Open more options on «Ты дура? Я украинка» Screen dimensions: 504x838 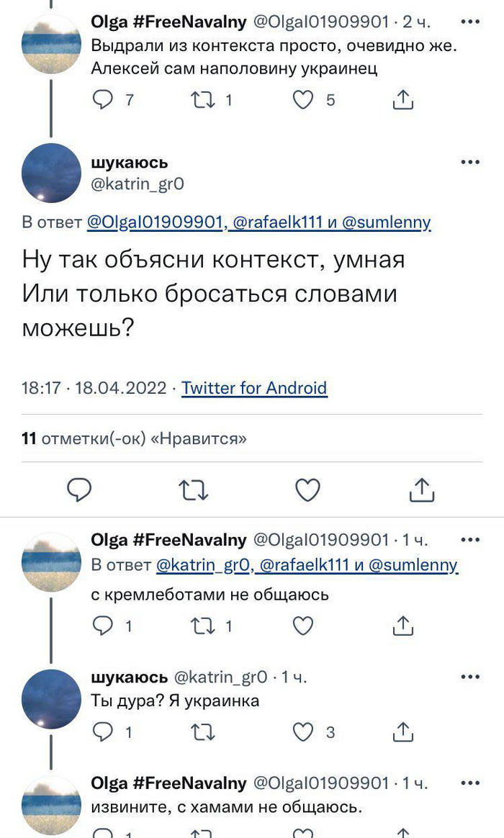(470, 676)
